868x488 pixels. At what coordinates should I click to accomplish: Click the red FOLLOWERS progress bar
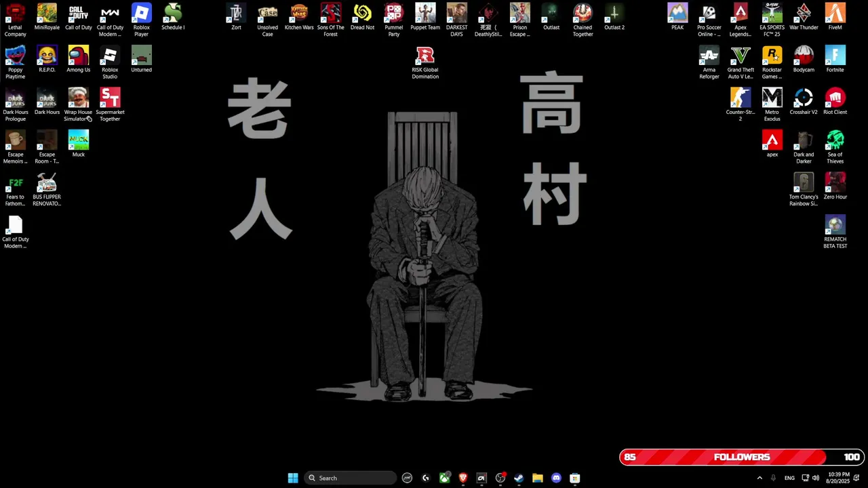point(742,457)
